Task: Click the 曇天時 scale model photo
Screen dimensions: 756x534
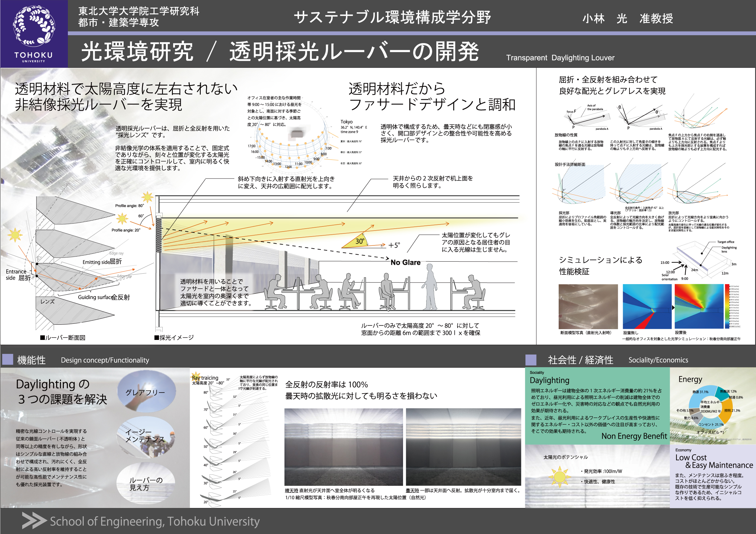Action: (x=463, y=447)
